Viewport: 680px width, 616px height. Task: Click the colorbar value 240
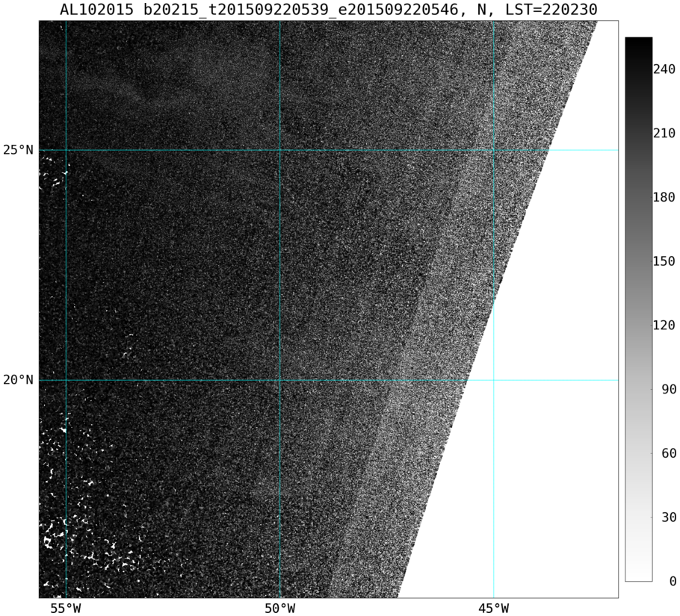coord(664,69)
